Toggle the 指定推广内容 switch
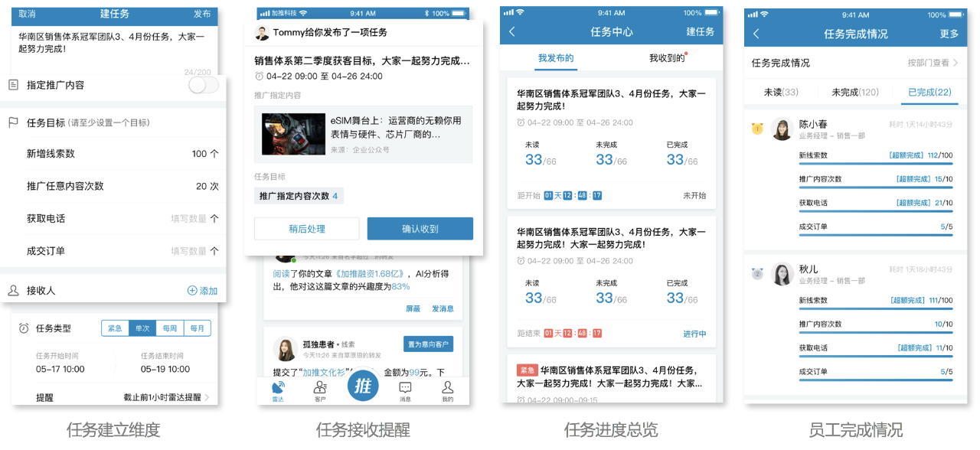This screenshot has height=450, width=980. (203, 85)
